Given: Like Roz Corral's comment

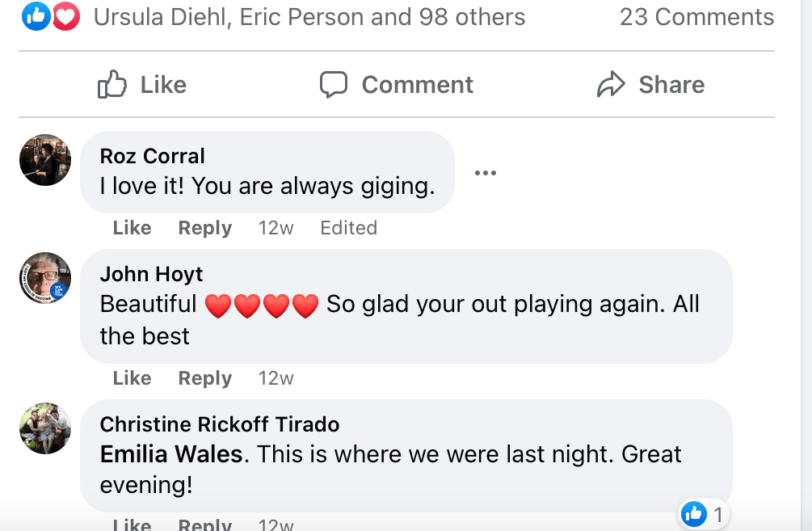Looking at the screenshot, I should pos(133,228).
